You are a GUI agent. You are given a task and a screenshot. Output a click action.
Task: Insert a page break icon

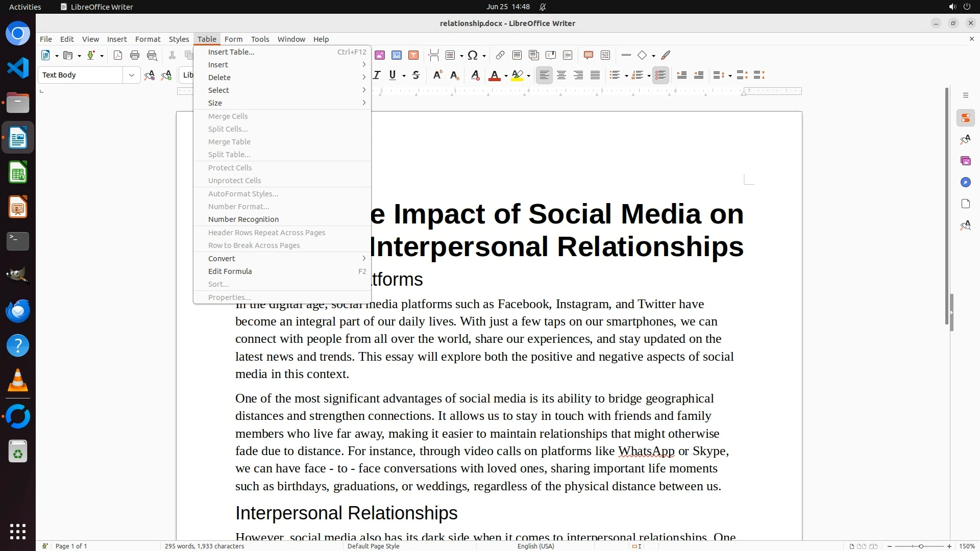point(434,55)
